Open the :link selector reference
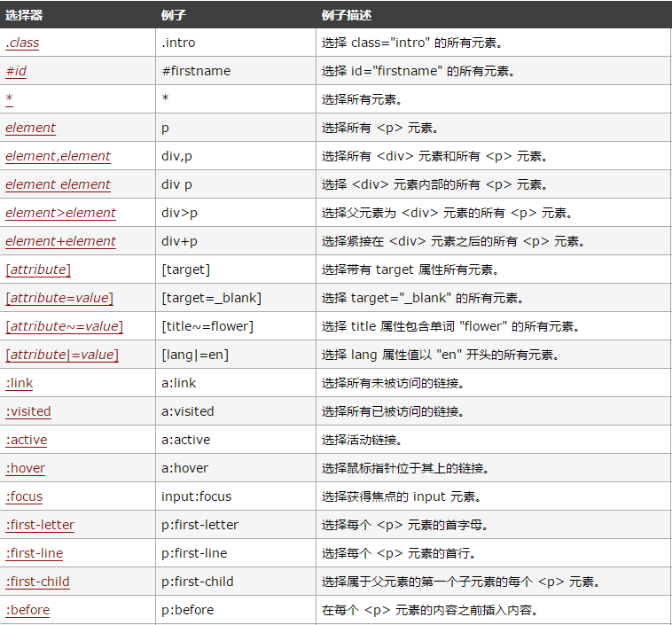This screenshot has height=625, width=672. pyautogui.click(x=20, y=383)
